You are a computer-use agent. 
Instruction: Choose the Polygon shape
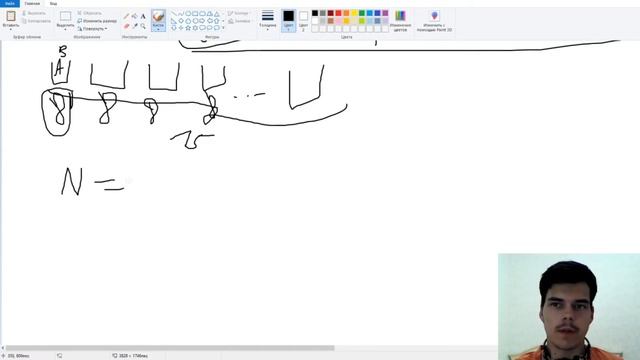click(210, 13)
